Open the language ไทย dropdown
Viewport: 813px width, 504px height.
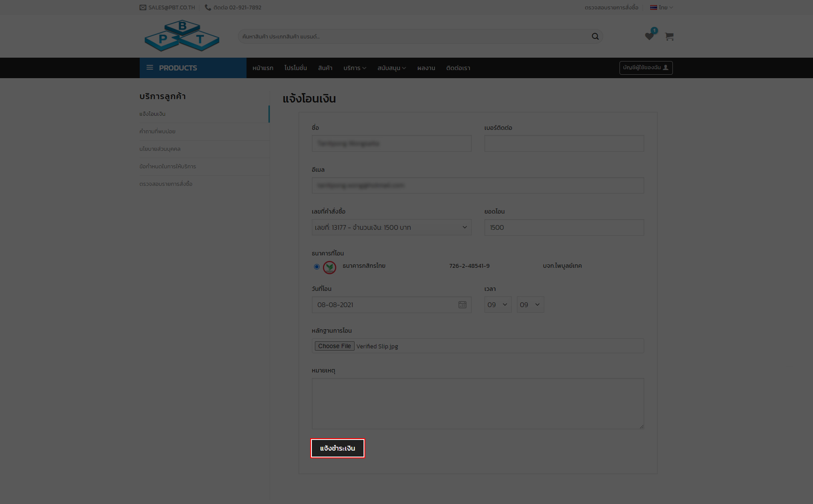coord(661,7)
